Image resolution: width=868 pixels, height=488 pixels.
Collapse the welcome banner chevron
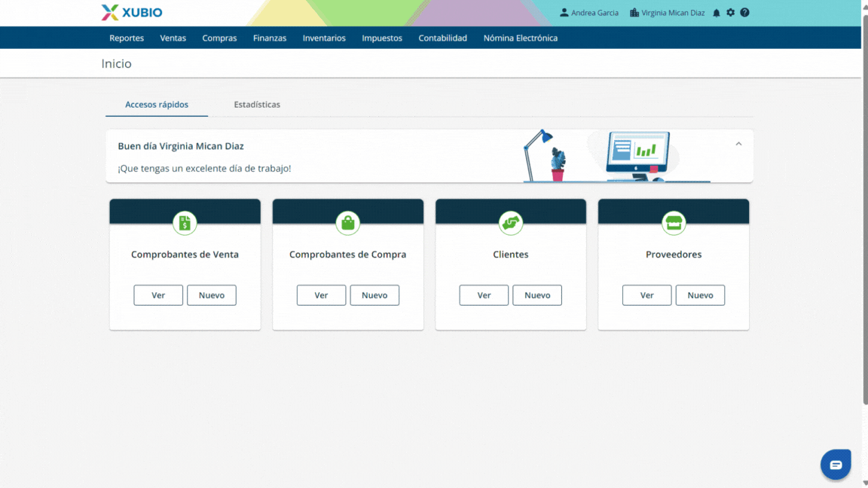click(738, 144)
